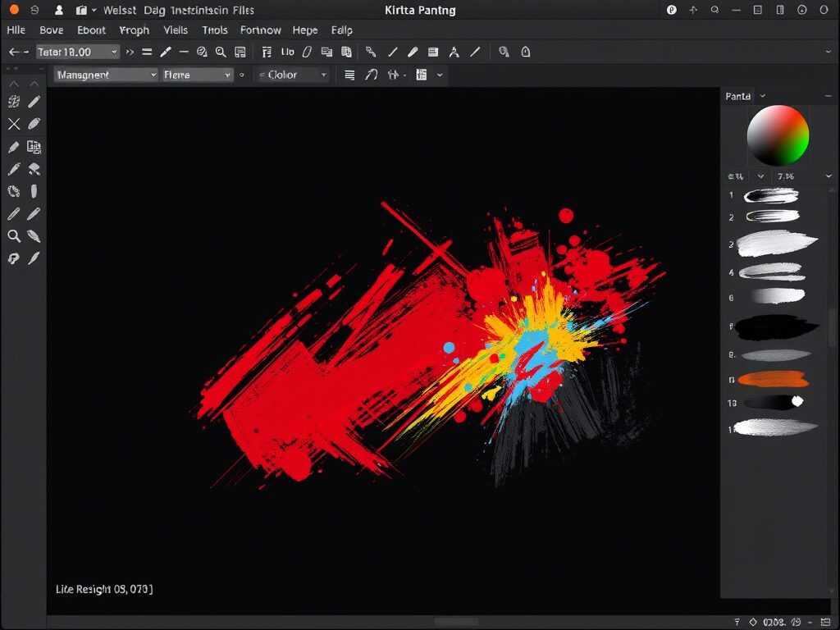Expand the Color dropdown
Viewport: 840px width, 630px height.
[293, 75]
